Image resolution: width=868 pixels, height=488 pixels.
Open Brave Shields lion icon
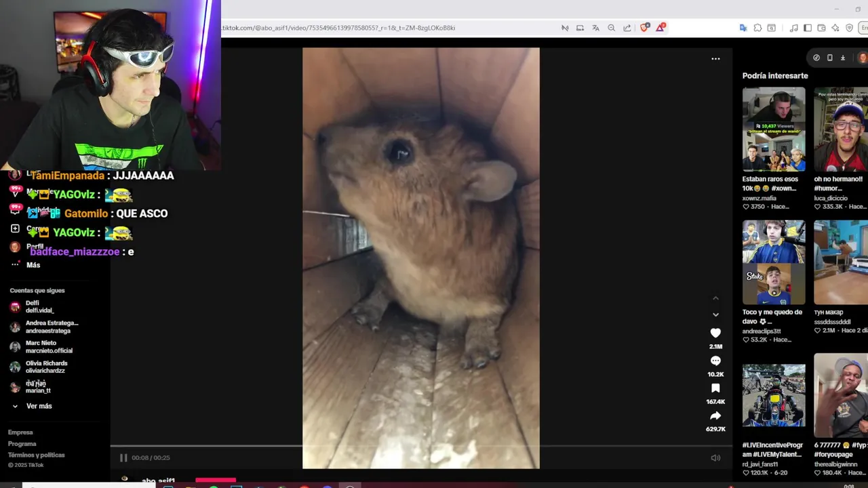(x=644, y=28)
